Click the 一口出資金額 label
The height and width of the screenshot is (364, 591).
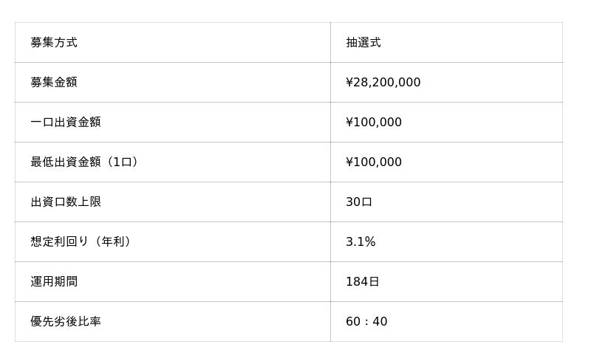point(66,123)
